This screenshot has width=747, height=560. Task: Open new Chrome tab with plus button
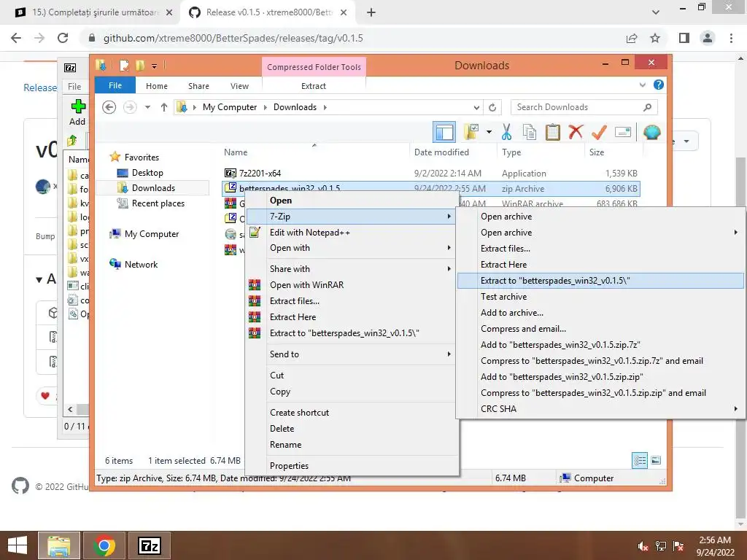point(371,12)
